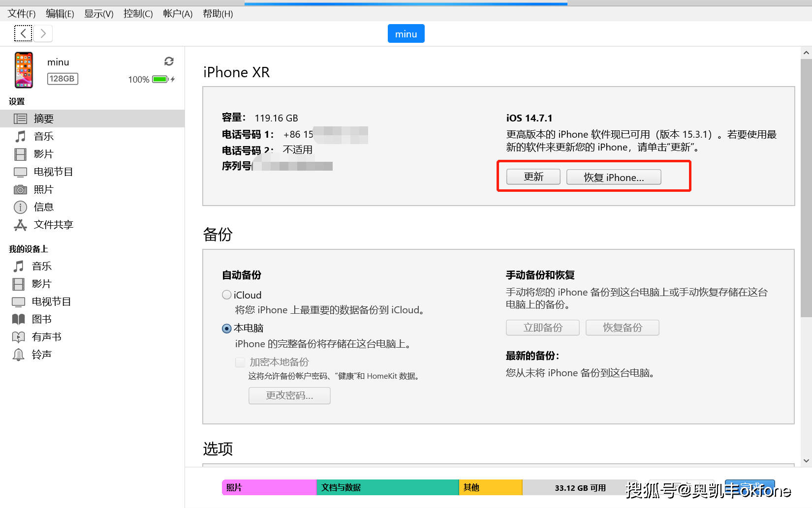Image resolution: width=812 pixels, height=508 pixels.
Task: Click the forward navigation arrow
Action: coord(43,33)
